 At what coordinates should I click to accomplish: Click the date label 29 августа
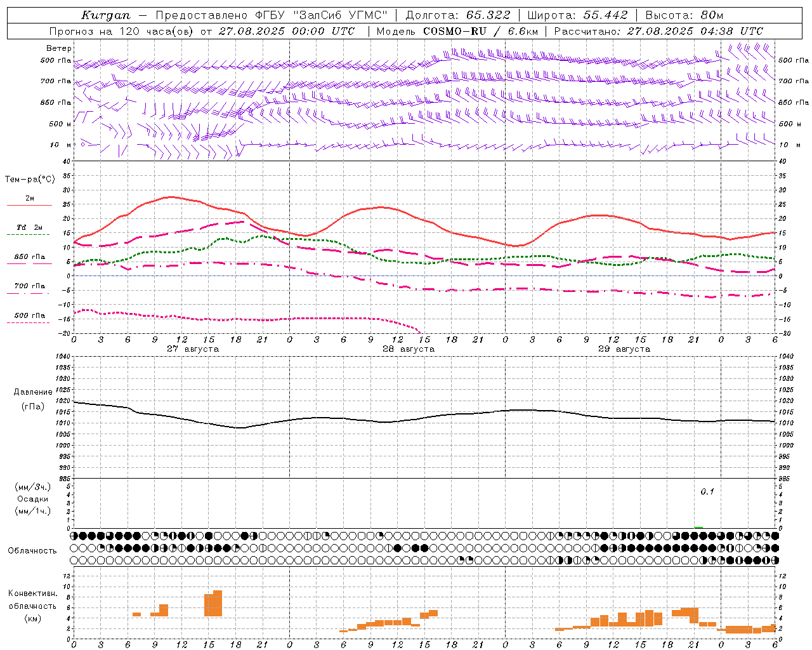coord(624,349)
